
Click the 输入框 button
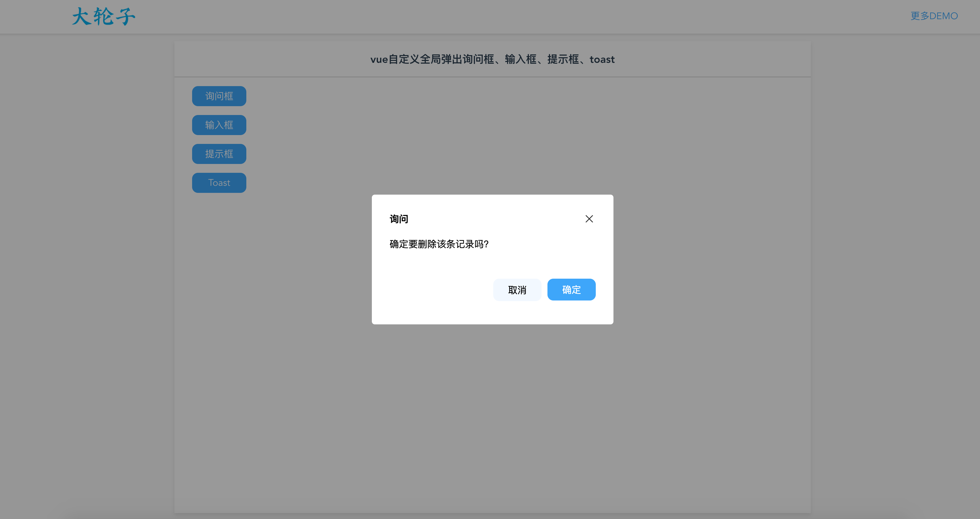tap(219, 125)
